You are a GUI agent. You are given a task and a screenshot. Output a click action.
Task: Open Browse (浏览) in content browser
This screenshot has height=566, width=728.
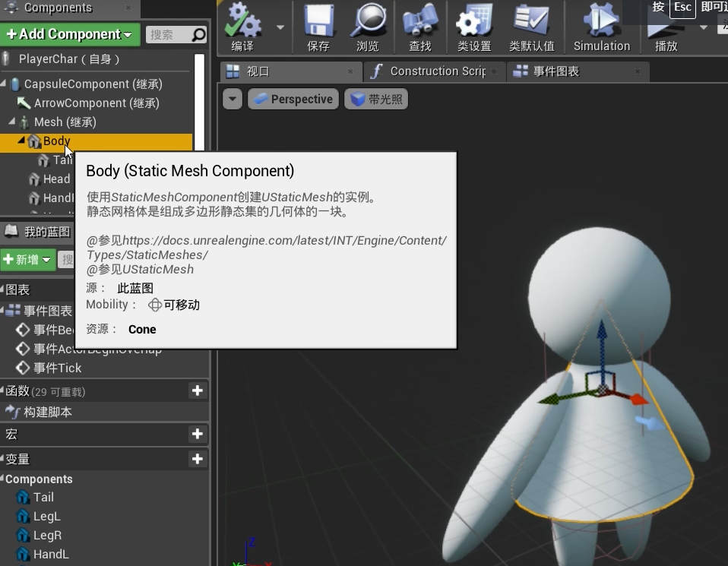[x=368, y=23]
